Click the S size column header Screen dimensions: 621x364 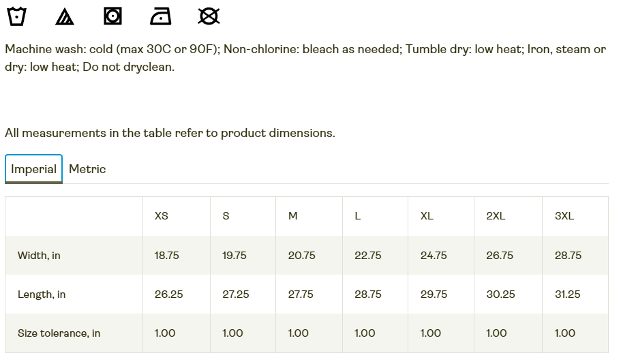[x=226, y=216]
